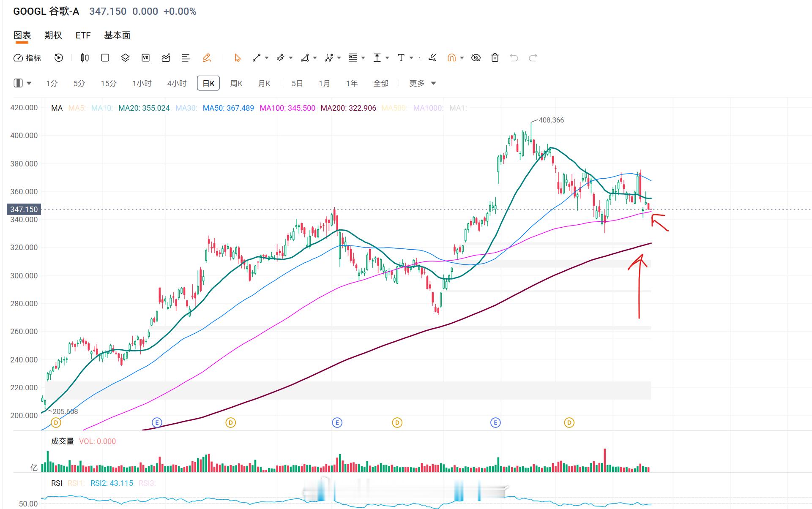Switch to the 图表 tab
This screenshot has width=812, height=509.
[22, 35]
